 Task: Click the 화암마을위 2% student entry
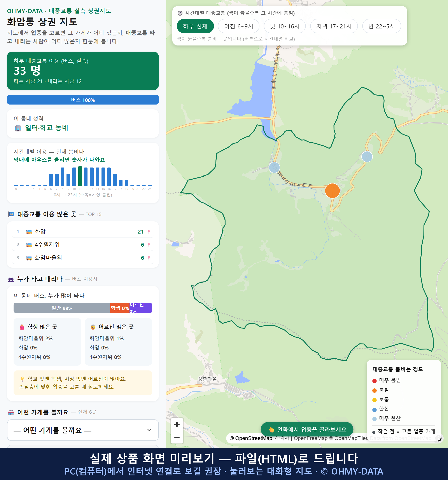coord(35,338)
